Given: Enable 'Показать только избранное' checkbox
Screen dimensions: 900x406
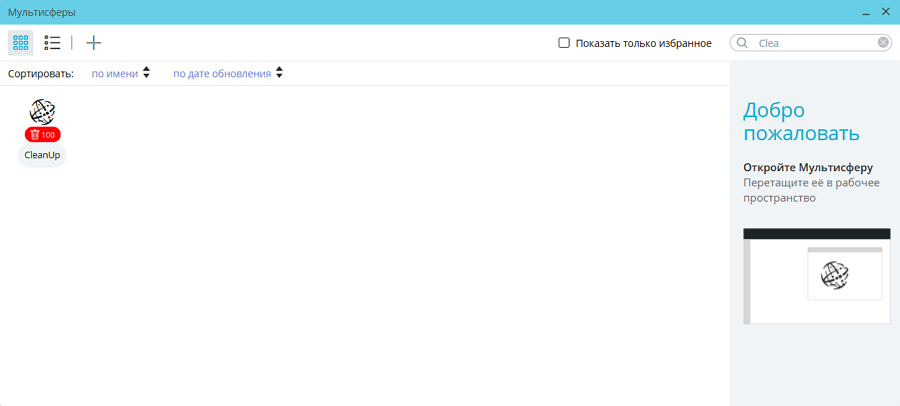Looking at the screenshot, I should pos(564,43).
